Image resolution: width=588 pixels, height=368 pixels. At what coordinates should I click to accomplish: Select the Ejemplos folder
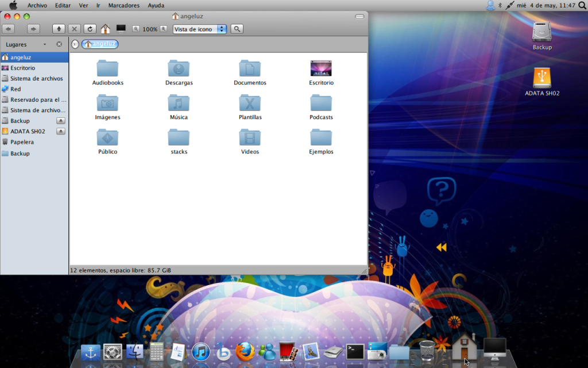click(x=321, y=142)
